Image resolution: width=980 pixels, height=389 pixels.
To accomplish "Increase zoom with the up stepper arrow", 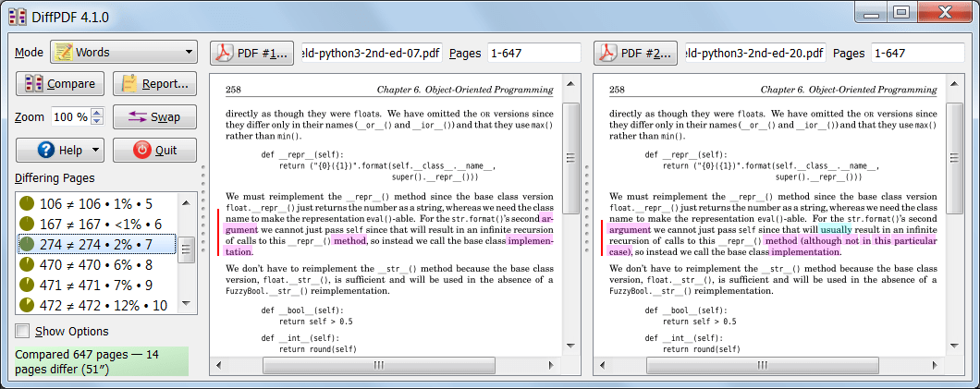I will [x=97, y=113].
